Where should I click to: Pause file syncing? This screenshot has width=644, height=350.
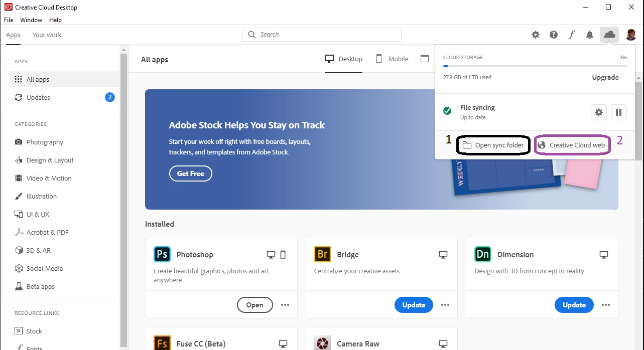[x=619, y=112]
